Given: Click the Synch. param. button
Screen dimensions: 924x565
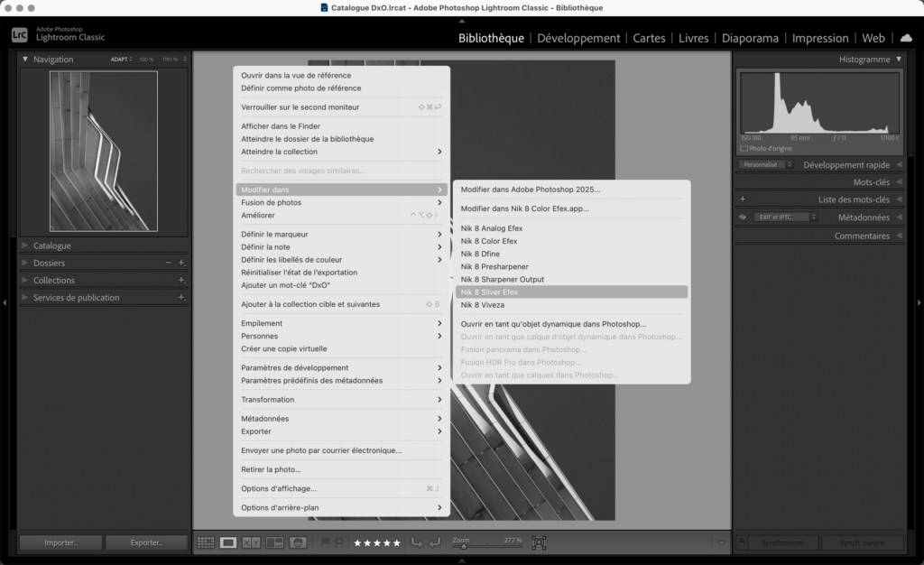Looking at the screenshot, I should (x=862, y=542).
